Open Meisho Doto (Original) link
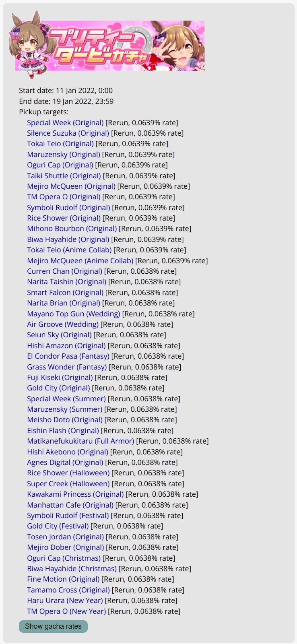Image resolution: width=297 pixels, height=644 pixels. [x=65, y=420]
